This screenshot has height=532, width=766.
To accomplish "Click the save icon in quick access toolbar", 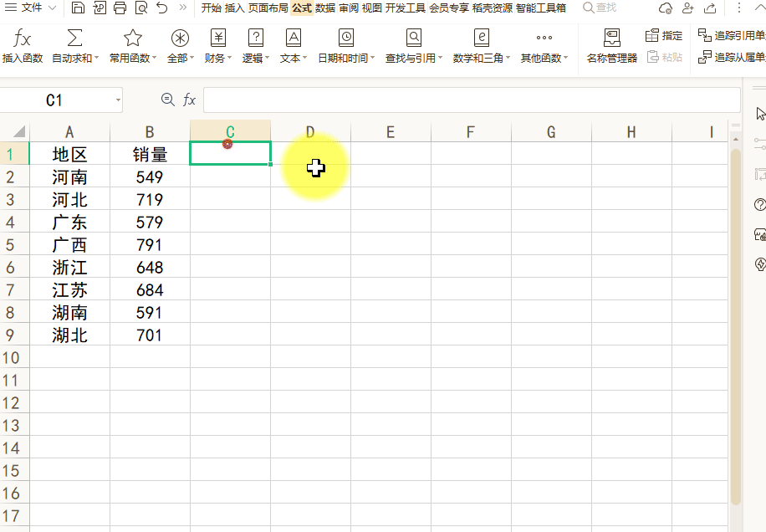I will pyautogui.click(x=78, y=8).
